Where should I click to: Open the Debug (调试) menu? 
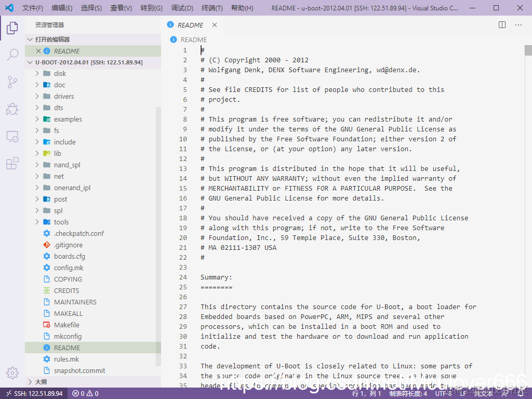182,8
